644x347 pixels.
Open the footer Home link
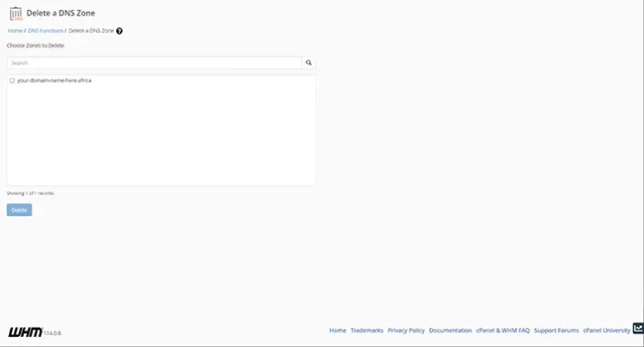338,331
